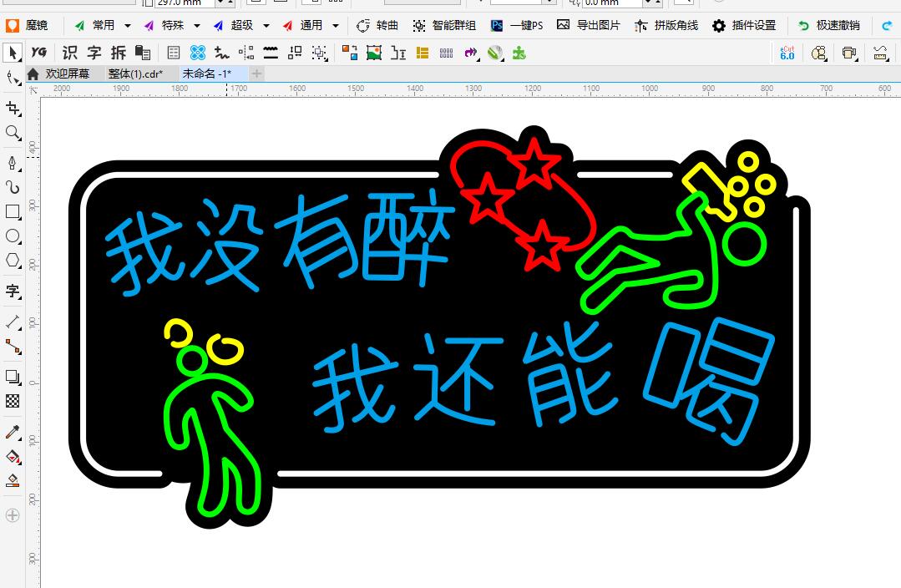Click the wavy line over bar icon
Screen dimensions: 901x588
click(270, 53)
